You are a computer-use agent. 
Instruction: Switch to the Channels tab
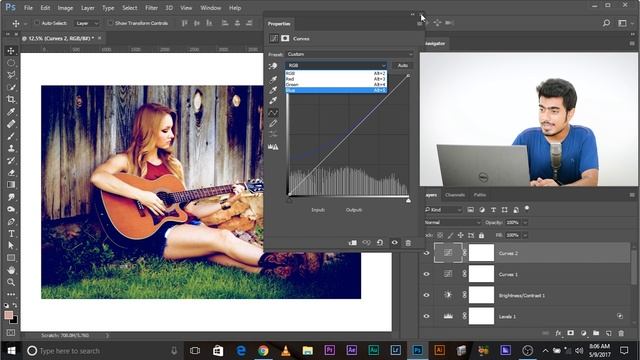tap(455, 195)
